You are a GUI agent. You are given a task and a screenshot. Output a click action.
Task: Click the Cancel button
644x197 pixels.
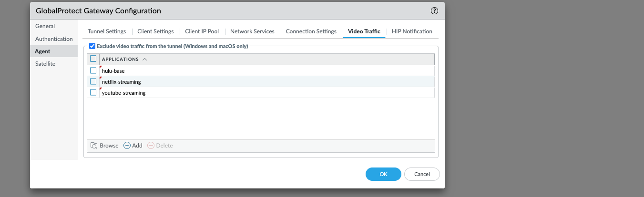(x=422, y=174)
